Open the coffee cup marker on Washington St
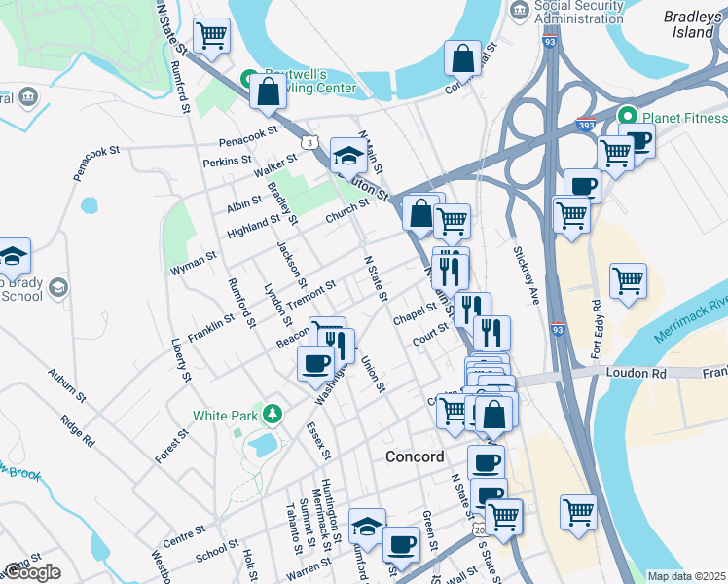This screenshot has height=584, width=728. click(x=315, y=364)
